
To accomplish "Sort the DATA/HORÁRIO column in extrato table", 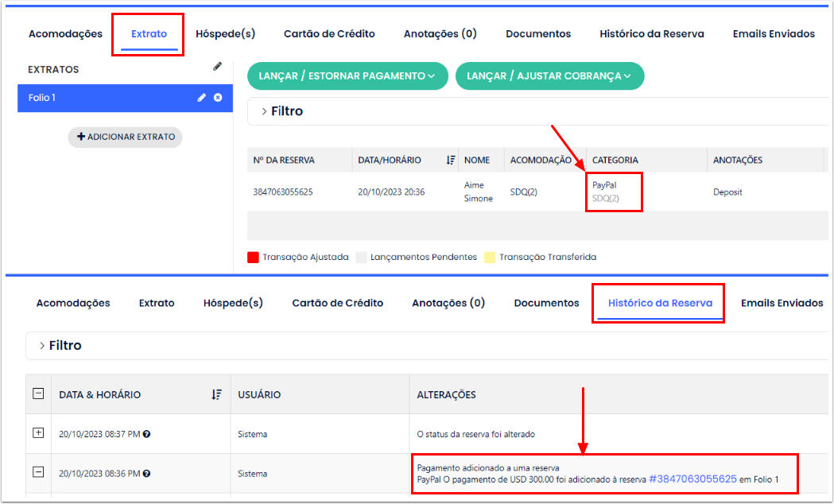I will pyautogui.click(x=450, y=160).
